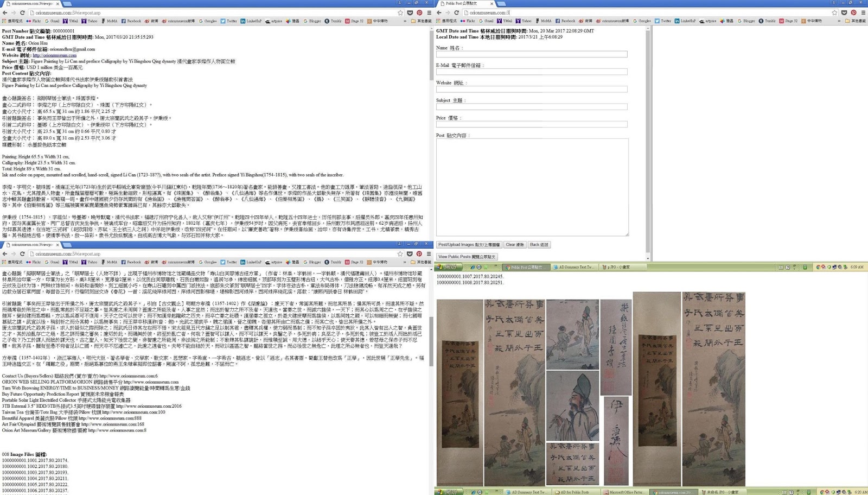Image resolution: width=868 pixels, height=495 pixels.
Task: Open the Stage 32 bookmark in the bottom-left window
Action: 354,262
